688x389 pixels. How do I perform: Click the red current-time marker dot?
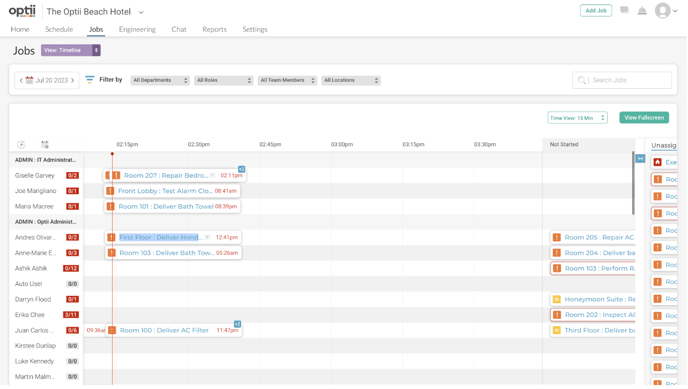(x=112, y=153)
